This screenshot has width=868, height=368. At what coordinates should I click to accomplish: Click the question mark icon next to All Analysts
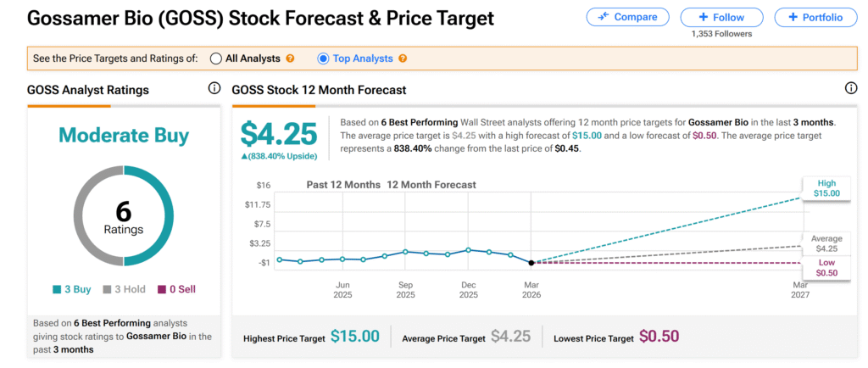(290, 59)
